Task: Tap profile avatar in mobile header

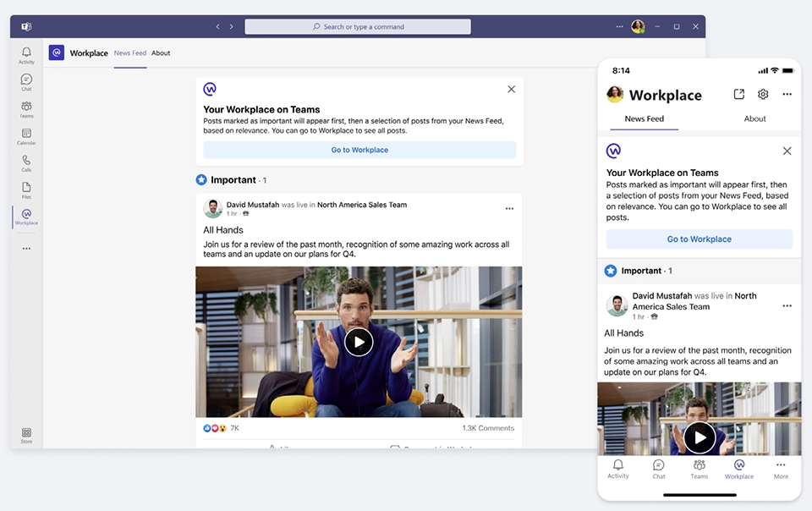Action: tap(615, 94)
